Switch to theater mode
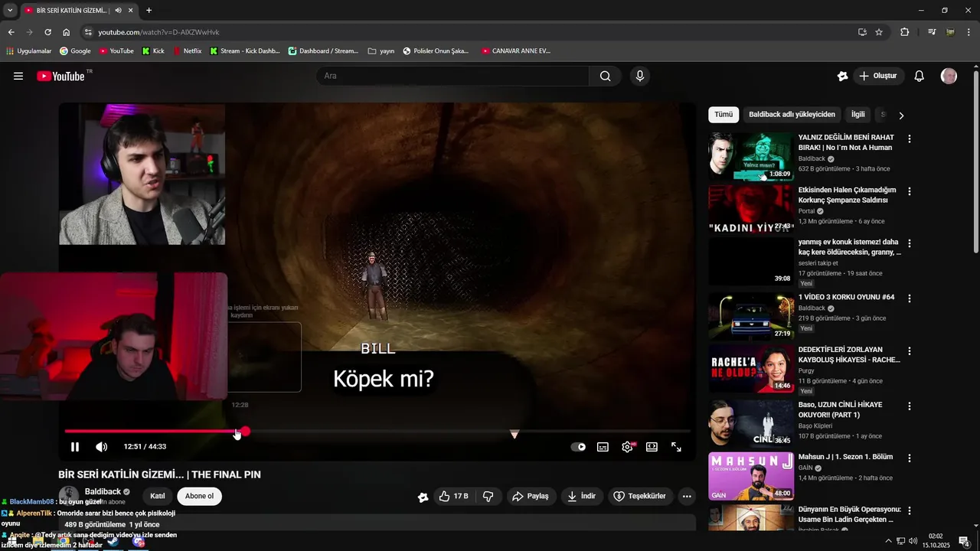 click(652, 447)
